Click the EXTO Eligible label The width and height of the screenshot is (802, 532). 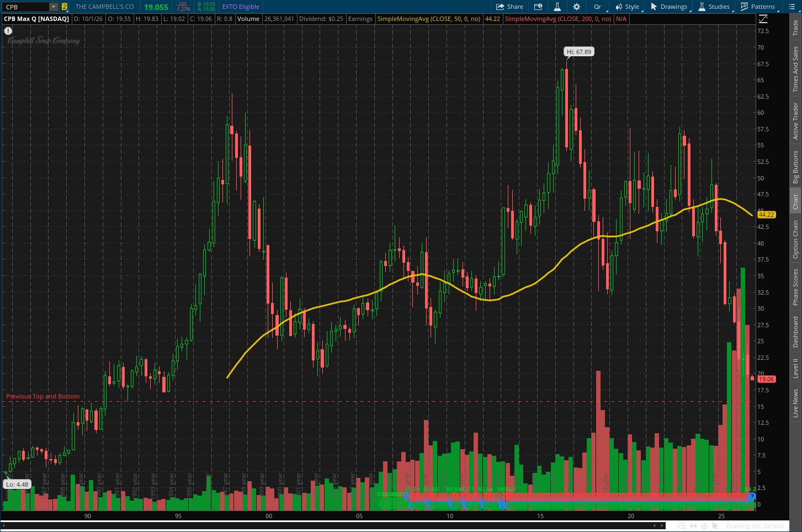coord(241,7)
